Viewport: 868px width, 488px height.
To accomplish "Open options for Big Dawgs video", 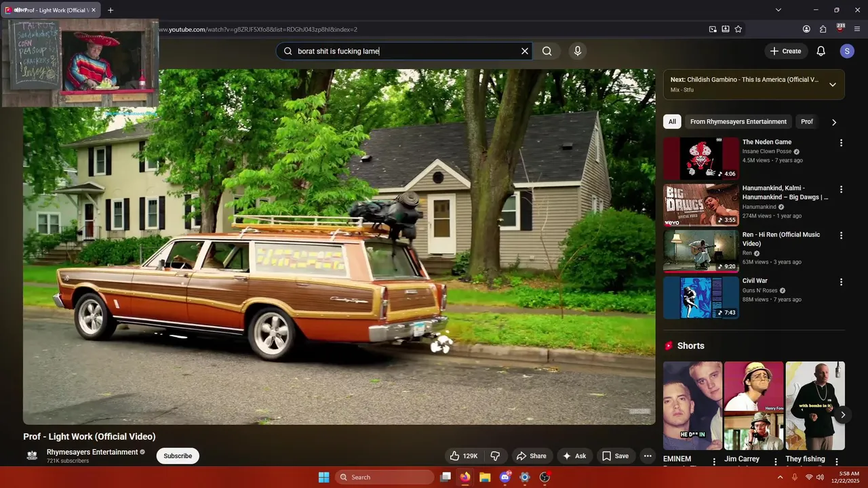I will click(841, 189).
